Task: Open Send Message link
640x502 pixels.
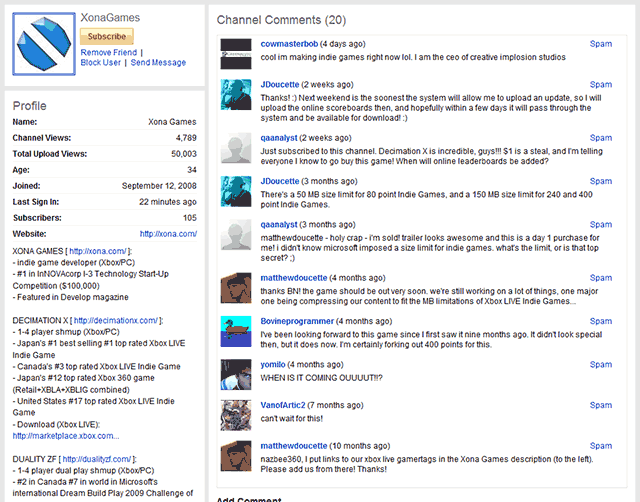Action: pyautogui.click(x=158, y=62)
